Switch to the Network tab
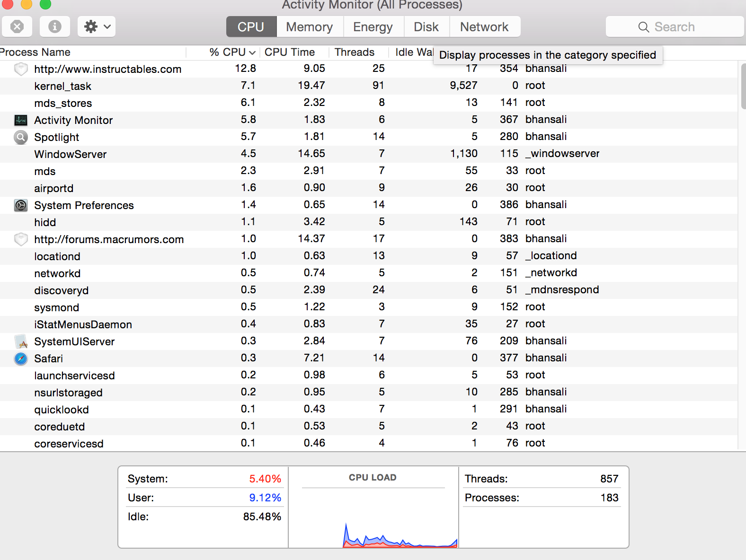The image size is (746, 560). pos(485,27)
